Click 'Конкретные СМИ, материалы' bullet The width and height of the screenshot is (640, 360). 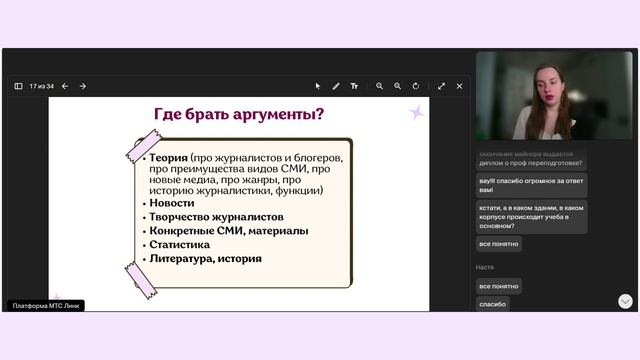(229, 231)
